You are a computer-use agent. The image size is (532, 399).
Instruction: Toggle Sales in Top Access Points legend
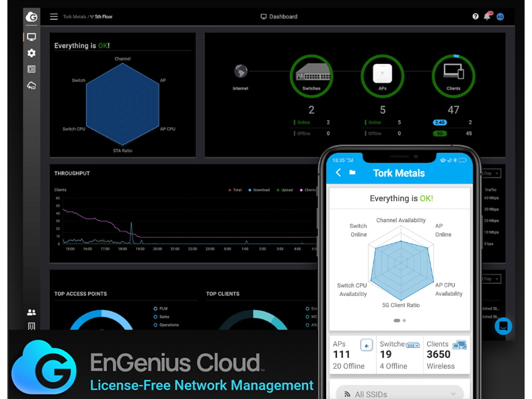(x=161, y=316)
